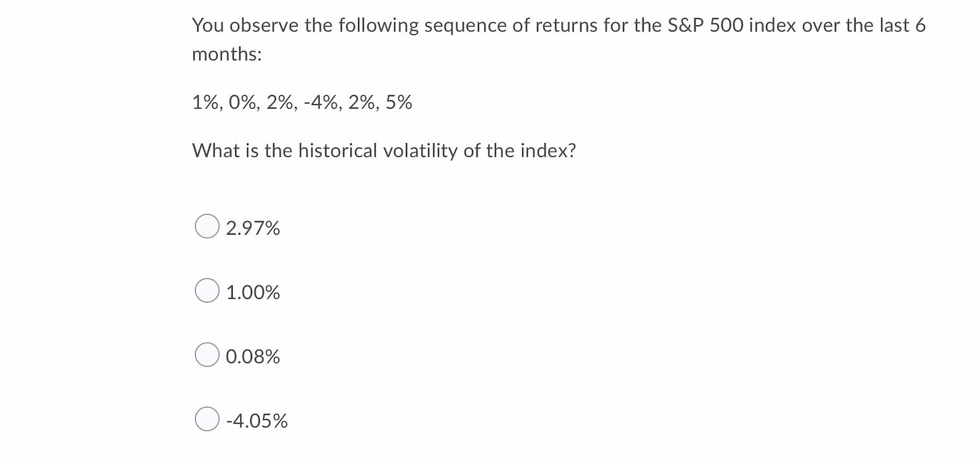Click the question text about historical volatility

(x=384, y=150)
